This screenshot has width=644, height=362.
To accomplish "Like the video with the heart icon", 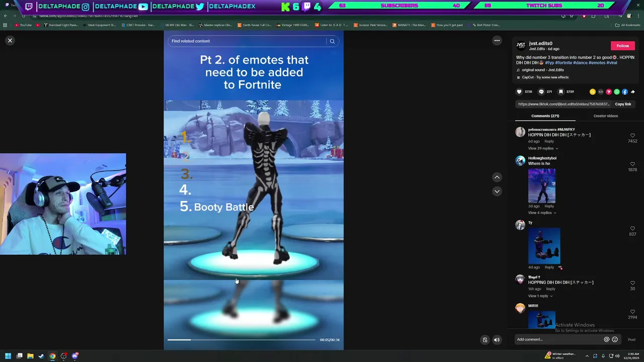I will [x=519, y=92].
